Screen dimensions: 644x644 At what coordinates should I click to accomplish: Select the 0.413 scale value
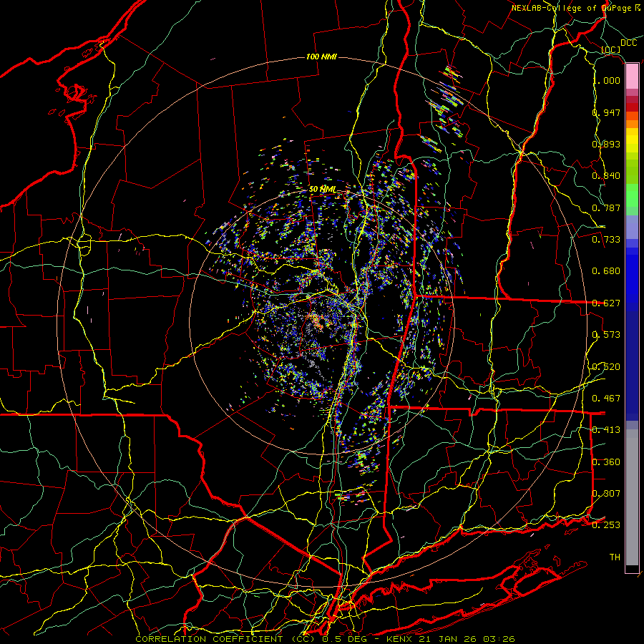click(x=606, y=429)
